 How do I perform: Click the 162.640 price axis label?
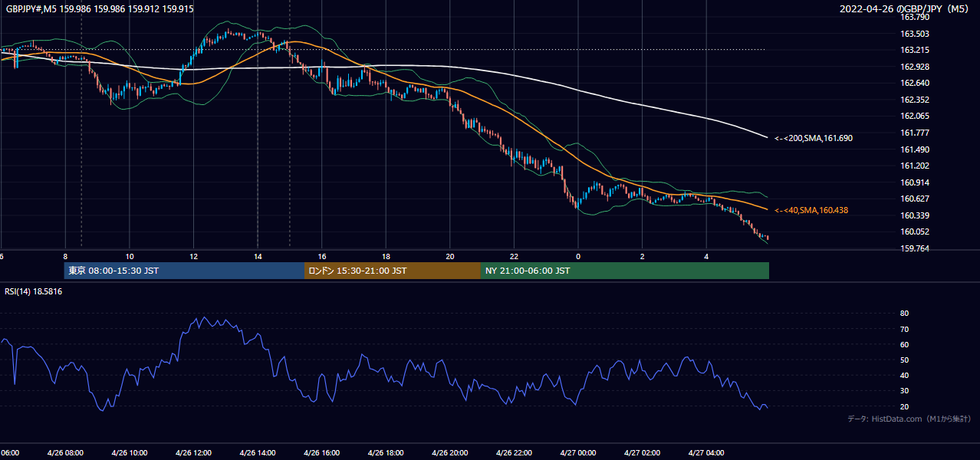click(x=915, y=83)
